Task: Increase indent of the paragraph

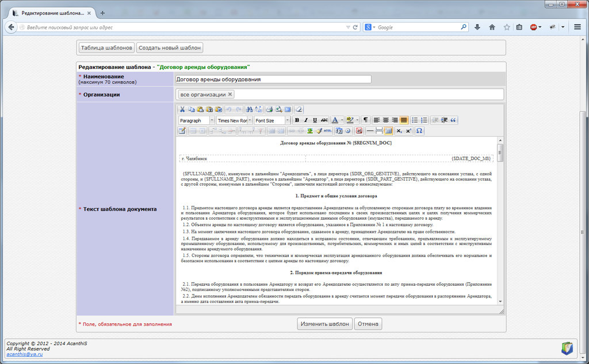Action: [444, 120]
